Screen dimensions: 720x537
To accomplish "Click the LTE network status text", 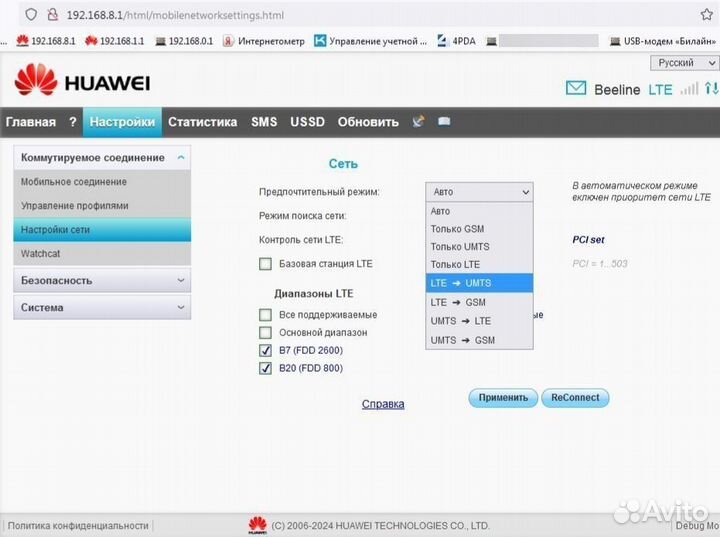I will pyautogui.click(x=660, y=90).
